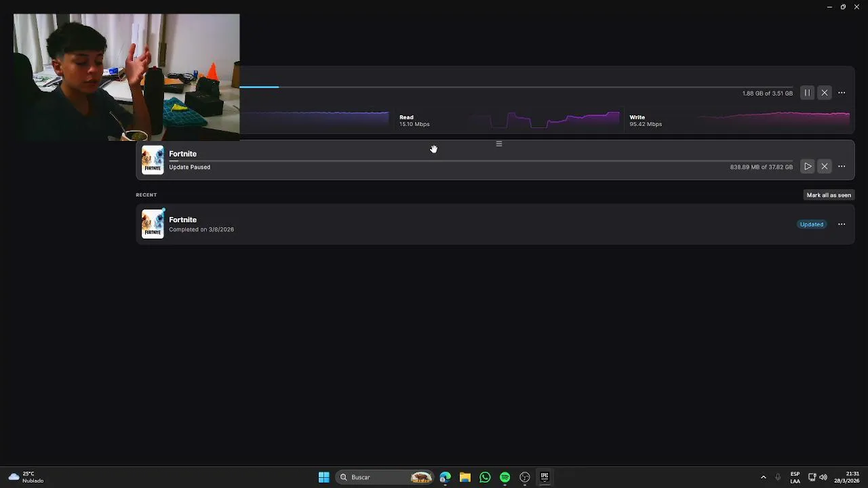This screenshot has width=868, height=488.
Task: Open the Windows Start menu
Action: (323, 477)
